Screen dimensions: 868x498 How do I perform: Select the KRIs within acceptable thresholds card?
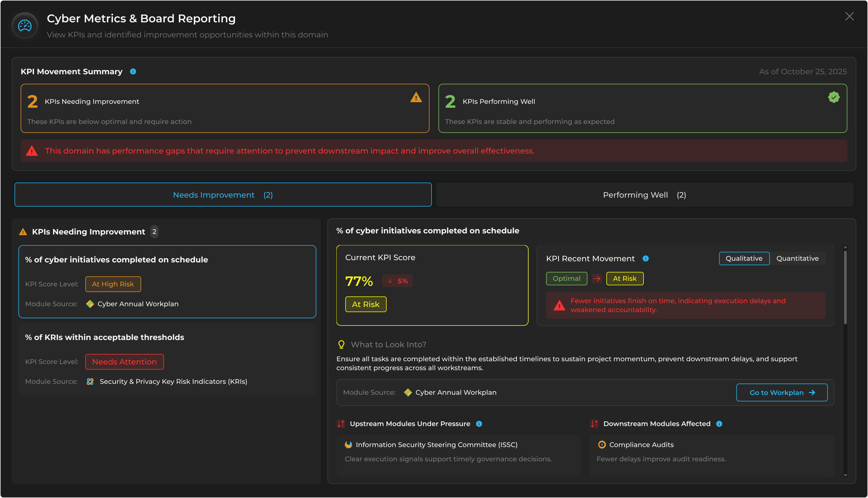click(x=167, y=360)
